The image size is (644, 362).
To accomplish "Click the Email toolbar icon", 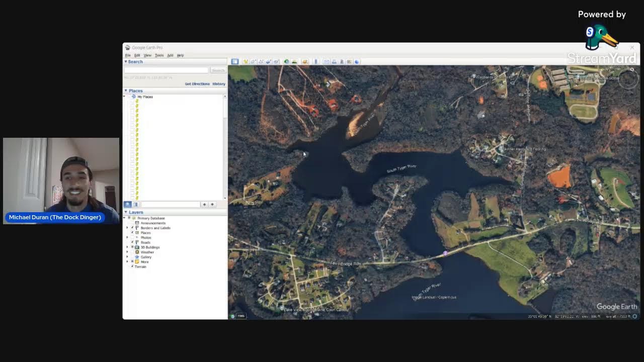I will [327, 61].
